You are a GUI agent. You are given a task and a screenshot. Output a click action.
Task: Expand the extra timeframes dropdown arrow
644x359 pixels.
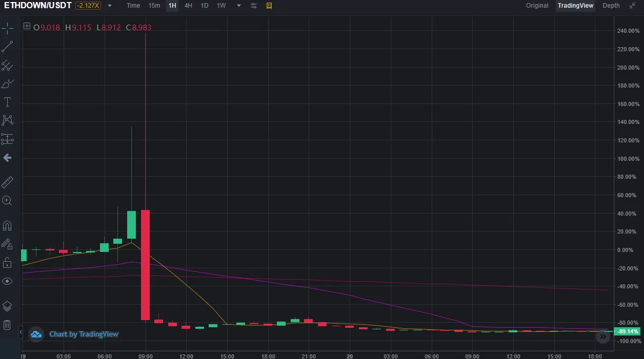tap(237, 6)
